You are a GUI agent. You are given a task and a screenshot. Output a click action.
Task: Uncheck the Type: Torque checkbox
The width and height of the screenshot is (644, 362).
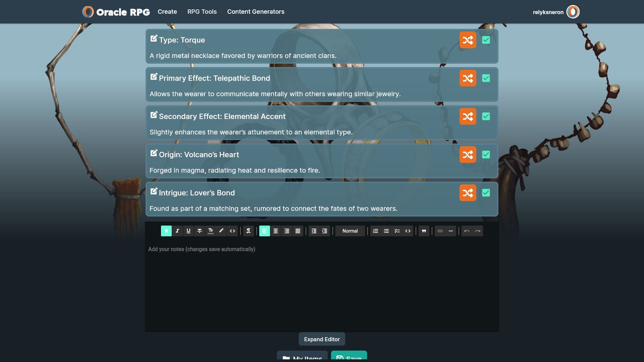pyautogui.click(x=486, y=40)
